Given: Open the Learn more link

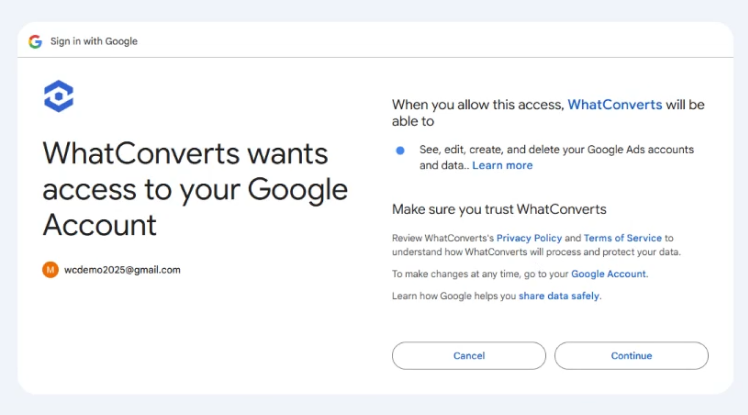Looking at the screenshot, I should (x=502, y=166).
